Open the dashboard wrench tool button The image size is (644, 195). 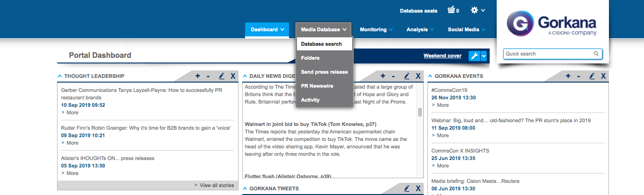474,56
